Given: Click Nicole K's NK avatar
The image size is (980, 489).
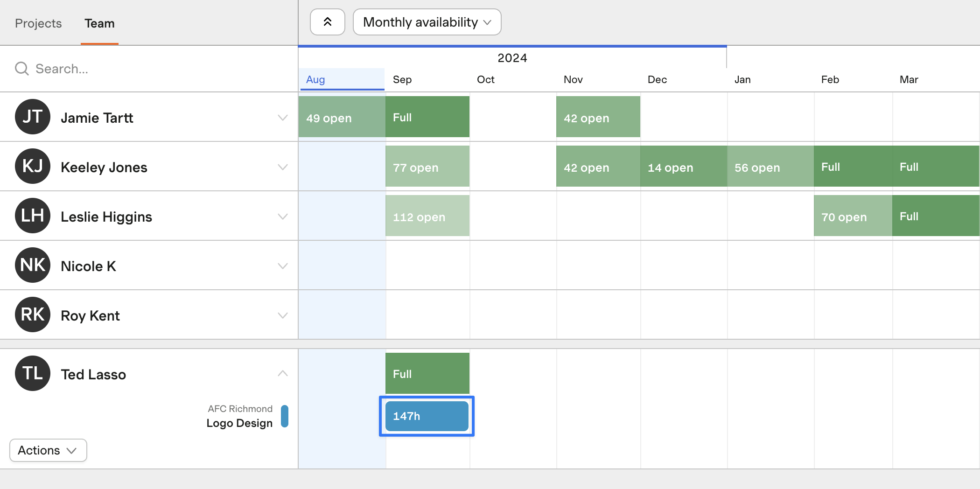Looking at the screenshot, I should pyautogui.click(x=33, y=265).
